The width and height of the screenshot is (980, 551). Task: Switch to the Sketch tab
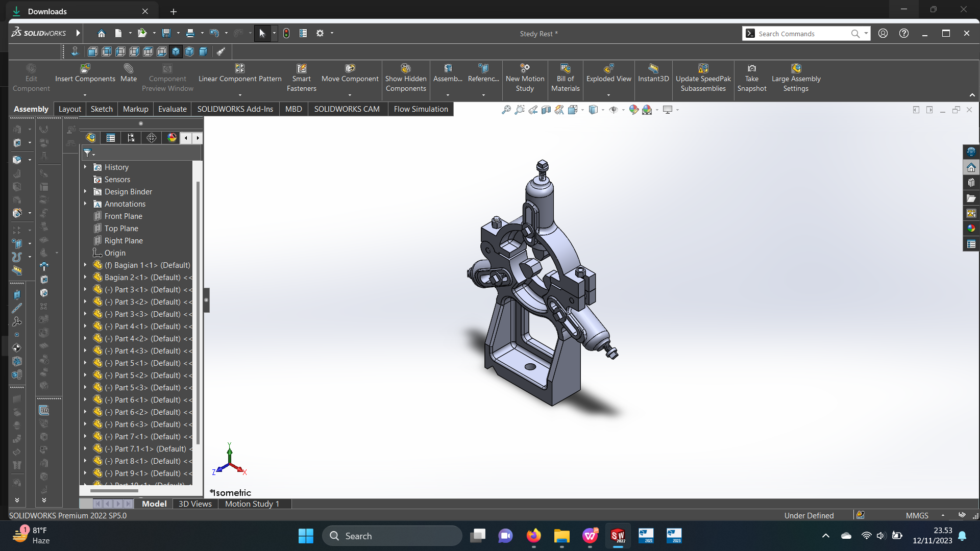[102, 109]
